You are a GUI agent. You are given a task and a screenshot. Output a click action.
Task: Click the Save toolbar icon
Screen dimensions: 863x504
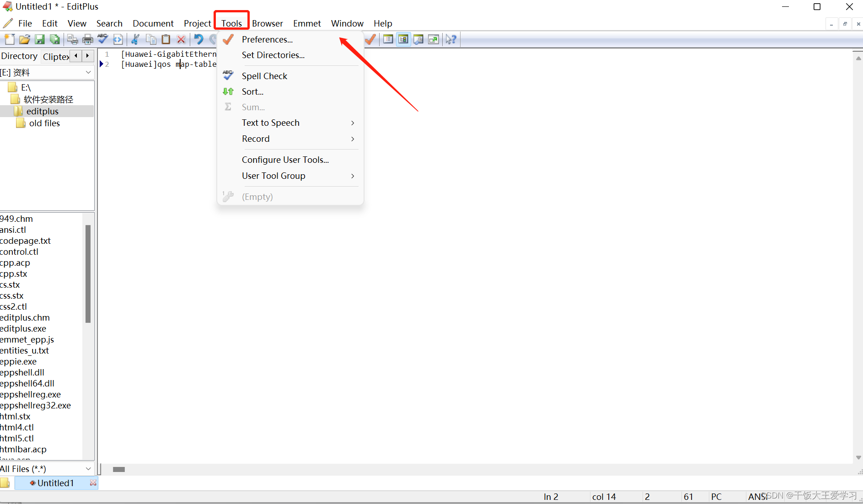(x=40, y=39)
